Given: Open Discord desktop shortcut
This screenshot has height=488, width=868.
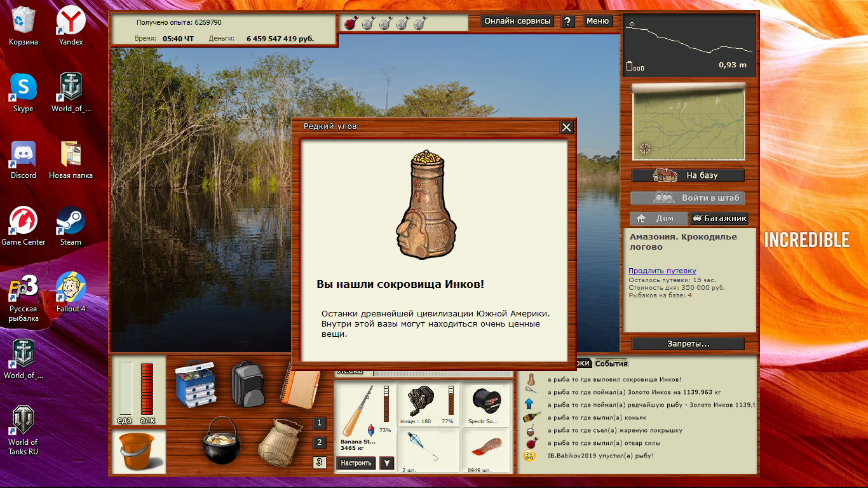Looking at the screenshot, I should tap(23, 159).
